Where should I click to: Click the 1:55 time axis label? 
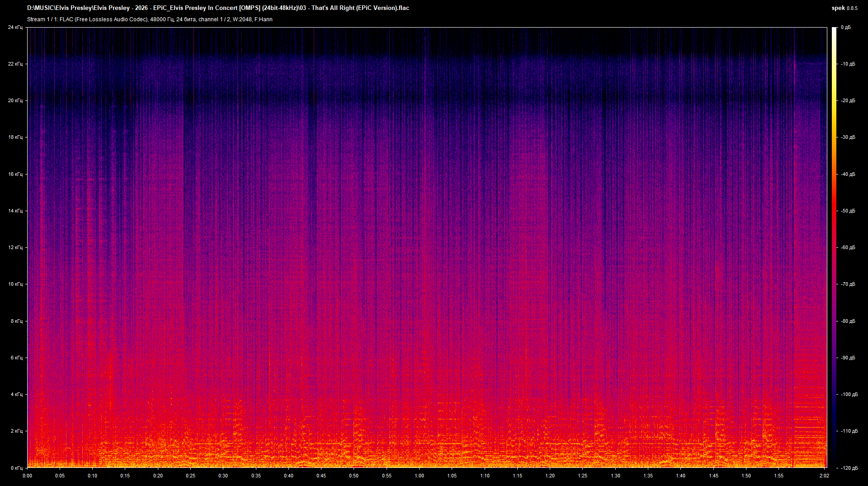tap(779, 476)
